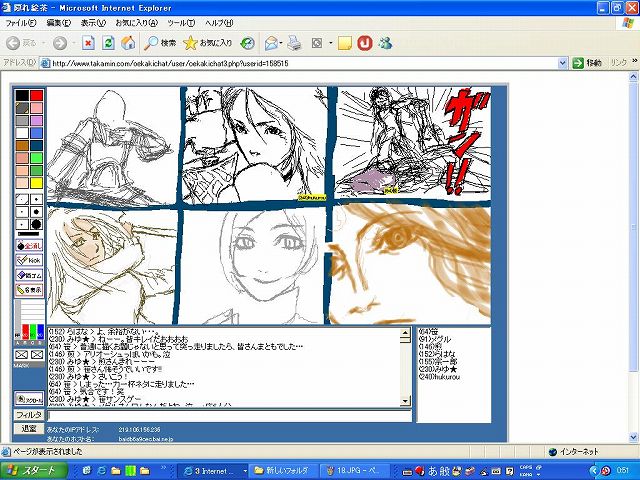
Task: Expand the Mail icon dropdown arrow
Action: 281,43
